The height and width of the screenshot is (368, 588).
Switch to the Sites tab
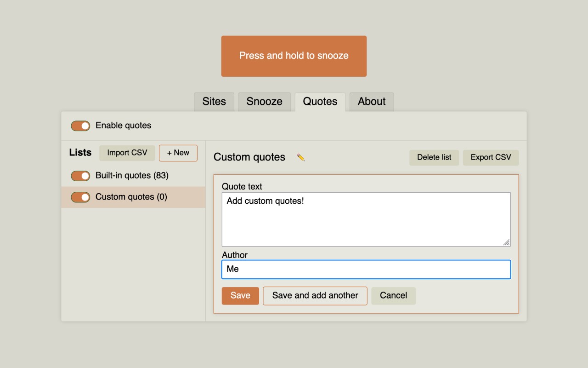coord(214,102)
